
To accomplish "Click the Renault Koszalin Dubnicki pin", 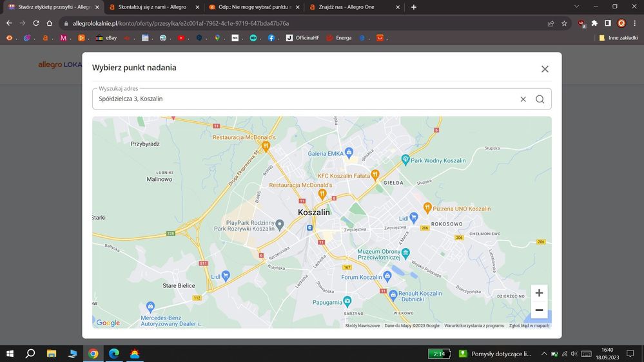I will click(x=393, y=294).
